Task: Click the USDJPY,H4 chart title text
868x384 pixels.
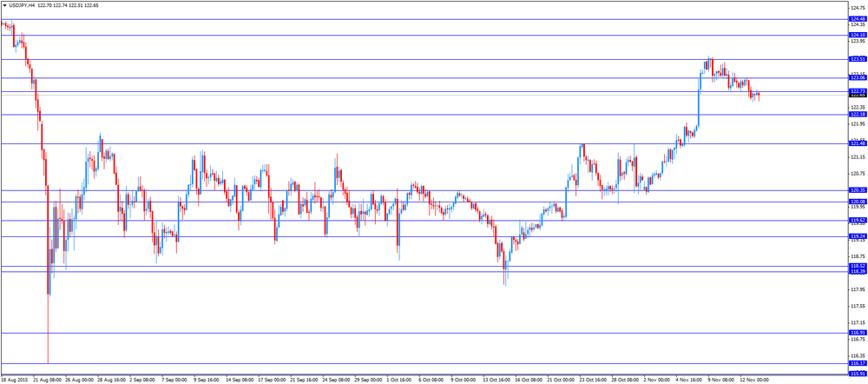Action: pos(22,5)
